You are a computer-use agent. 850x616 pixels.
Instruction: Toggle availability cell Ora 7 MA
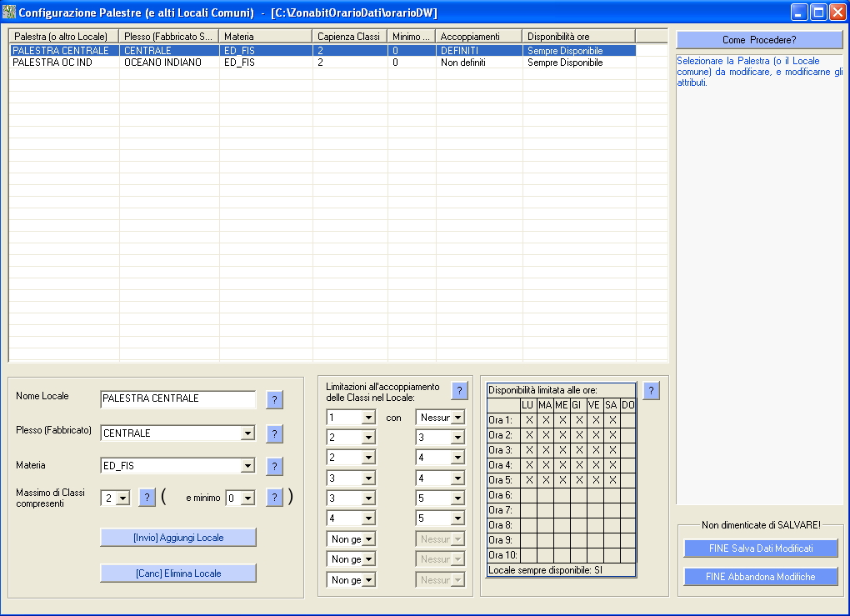pos(546,510)
